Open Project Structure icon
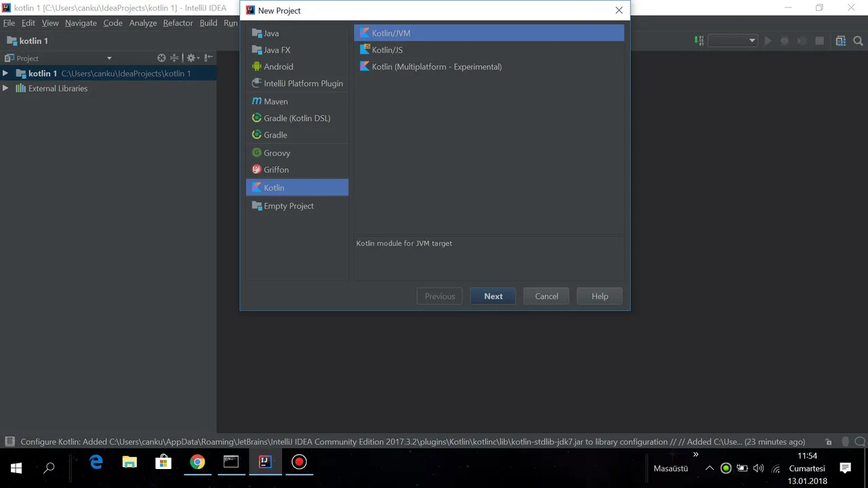868x488 pixels. (x=841, y=41)
